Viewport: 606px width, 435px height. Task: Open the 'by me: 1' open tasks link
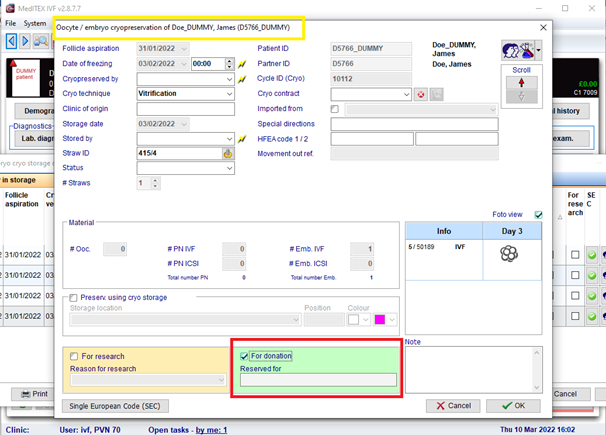[x=211, y=430]
